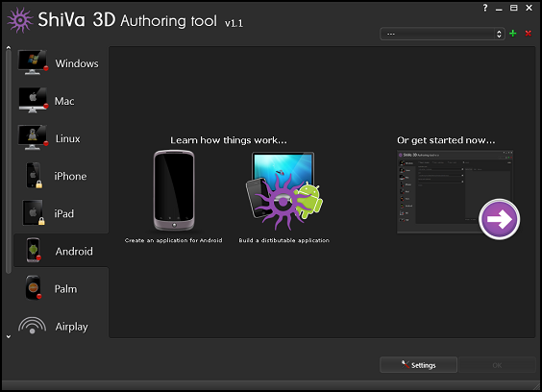Select the Mac platform monitor icon
The image size is (542, 392).
33,100
